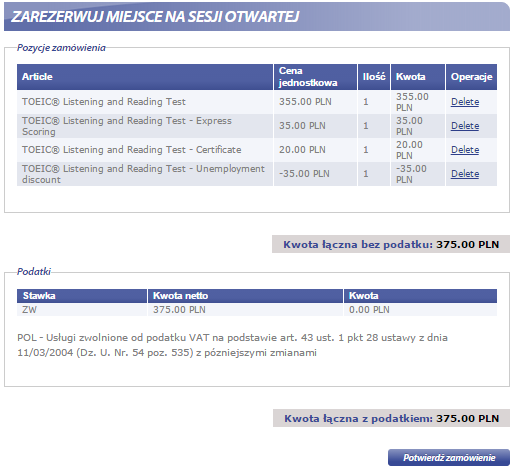The height and width of the screenshot is (471, 517).
Task: Click the Stawka column header
Action: click(x=82, y=296)
